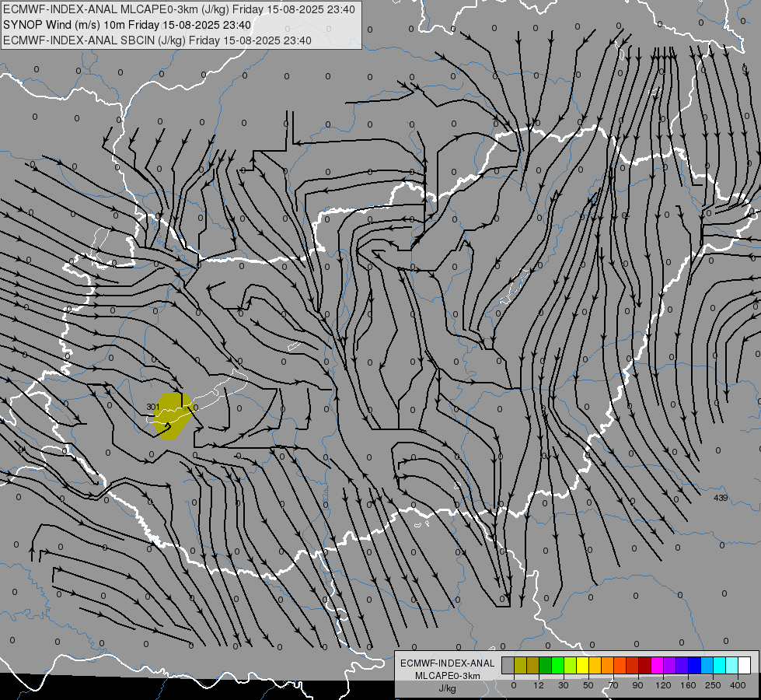Click the legend scale label 30

pyautogui.click(x=564, y=685)
